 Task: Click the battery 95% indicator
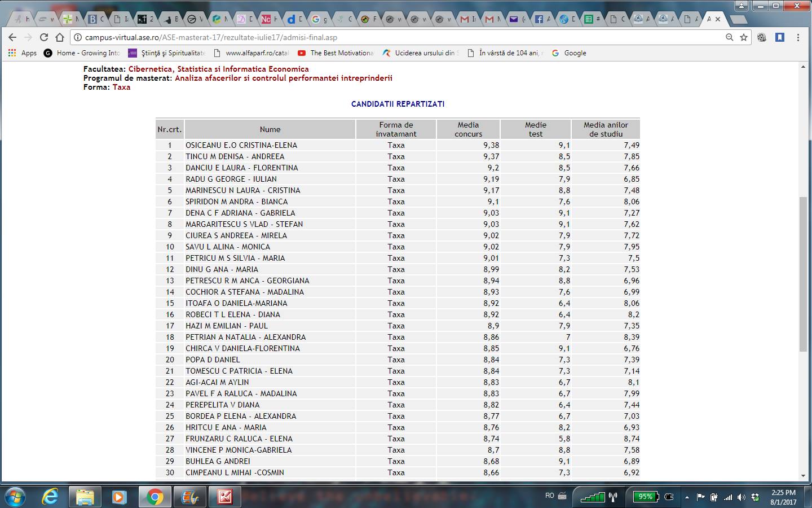click(x=646, y=497)
